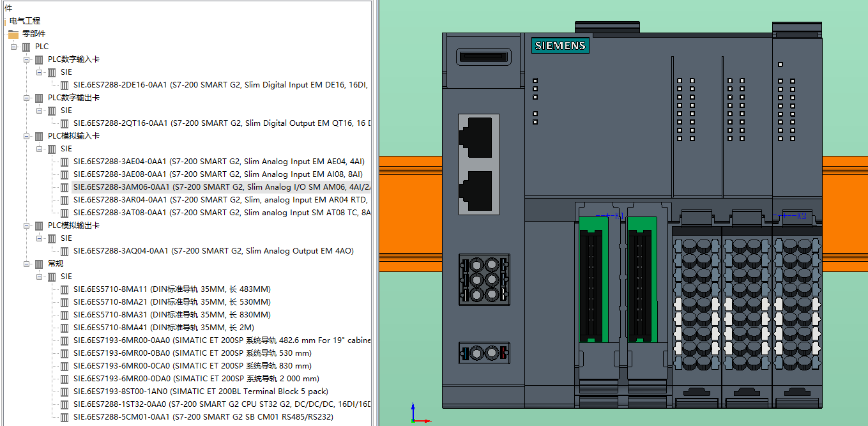Click part icon of 6ES7288-3AR04-0AA1
This screenshot has width=868, height=426.
65,200
